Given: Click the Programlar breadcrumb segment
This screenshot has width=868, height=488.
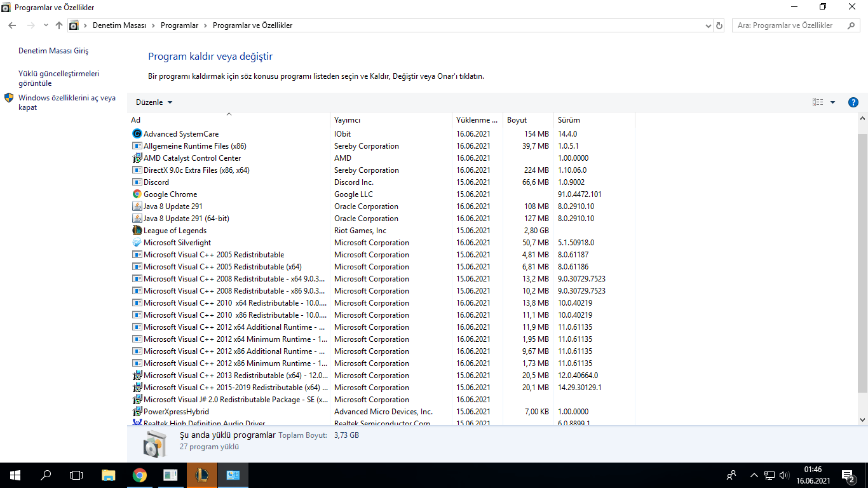Looking at the screenshot, I should pyautogui.click(x=180, y=25).
